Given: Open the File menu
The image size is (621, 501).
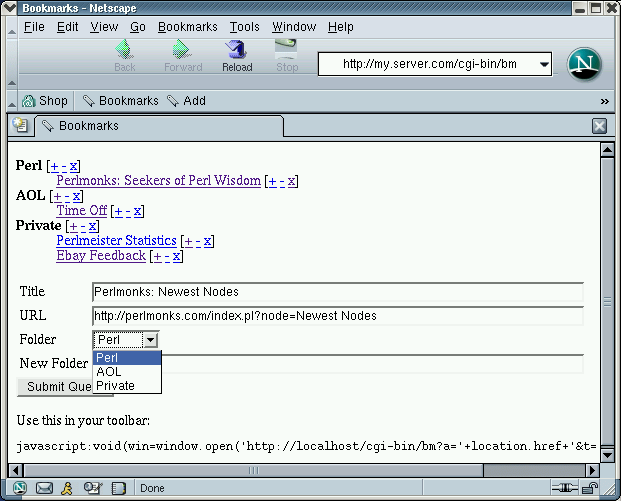Looking at the screenshot, I should coord(34,27).
